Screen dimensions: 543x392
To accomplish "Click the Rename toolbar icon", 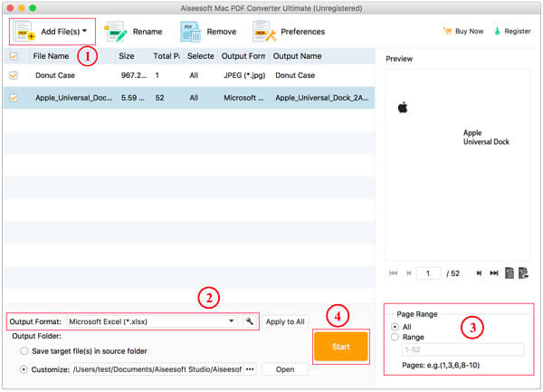I will pyautogui.click(x=116, y=32).
